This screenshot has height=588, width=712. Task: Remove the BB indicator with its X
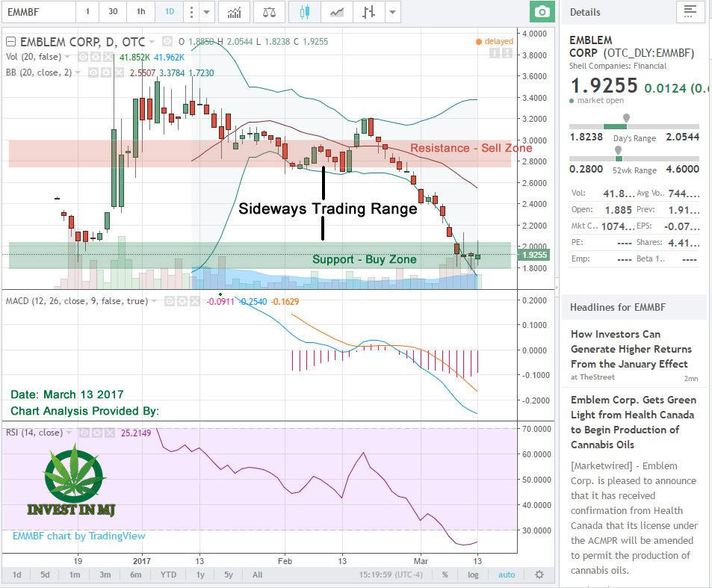tap(118, 72)
